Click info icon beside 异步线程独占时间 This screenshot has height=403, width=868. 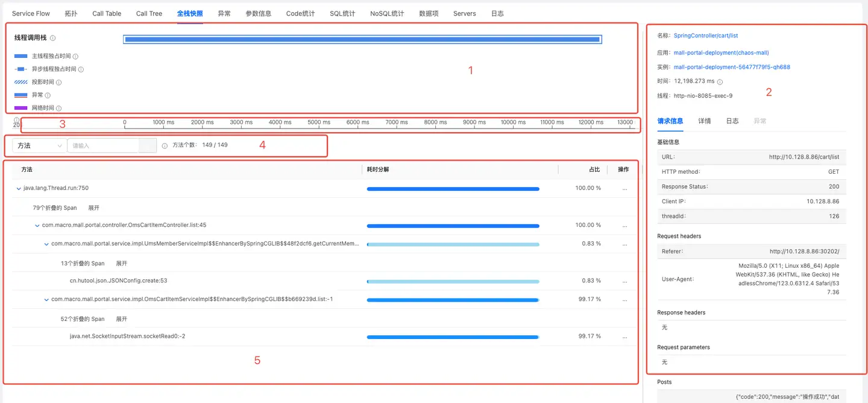tap(81, 69)
